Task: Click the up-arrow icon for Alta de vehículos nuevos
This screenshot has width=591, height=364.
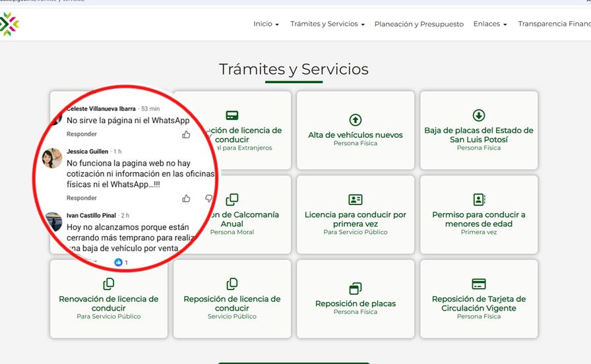Action: tap(355, 120)
